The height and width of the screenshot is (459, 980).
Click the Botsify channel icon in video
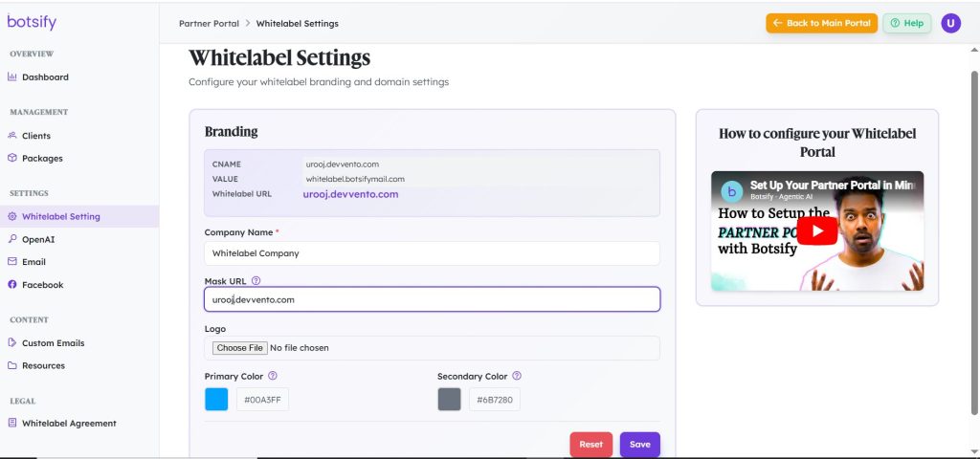[x=732, y=190]
